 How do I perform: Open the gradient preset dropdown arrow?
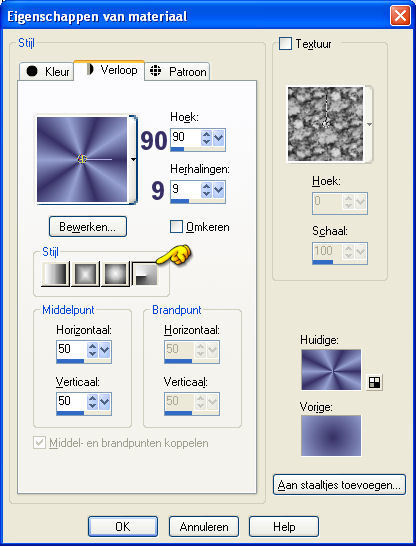(x=133, y=159)
